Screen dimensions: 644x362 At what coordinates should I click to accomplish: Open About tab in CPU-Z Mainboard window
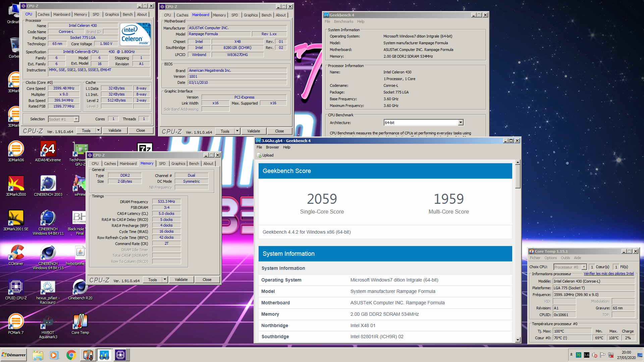click(281, 15)
